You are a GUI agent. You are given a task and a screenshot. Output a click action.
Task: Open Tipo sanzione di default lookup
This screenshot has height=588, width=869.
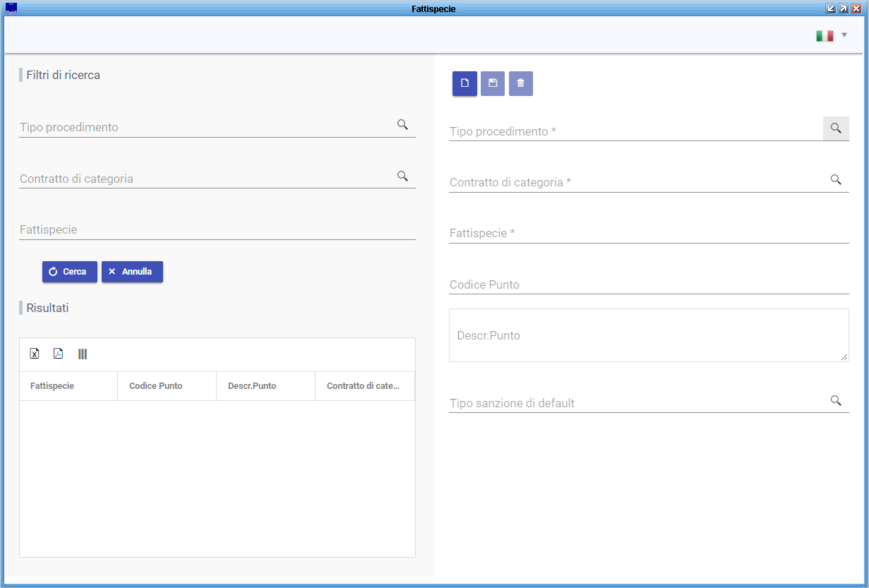click(x=836, y=401)
